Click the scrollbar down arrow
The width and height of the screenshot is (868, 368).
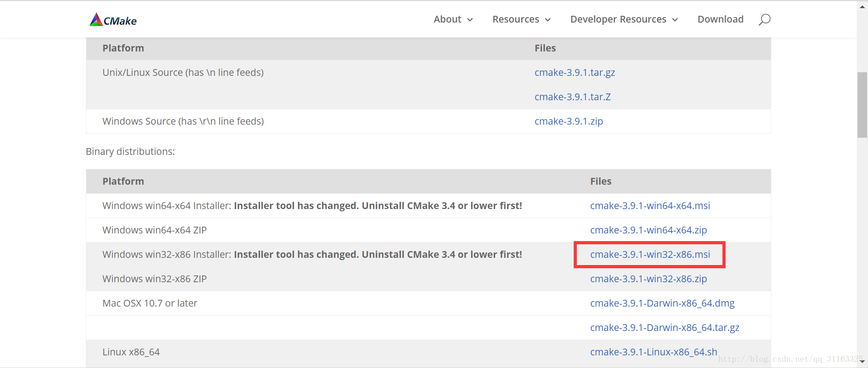863,362
